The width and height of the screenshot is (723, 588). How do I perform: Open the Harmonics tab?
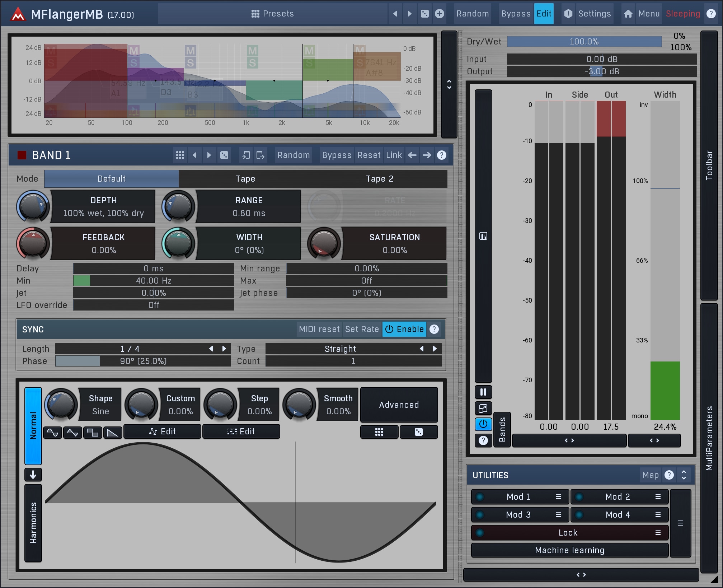tap(33, 523)
